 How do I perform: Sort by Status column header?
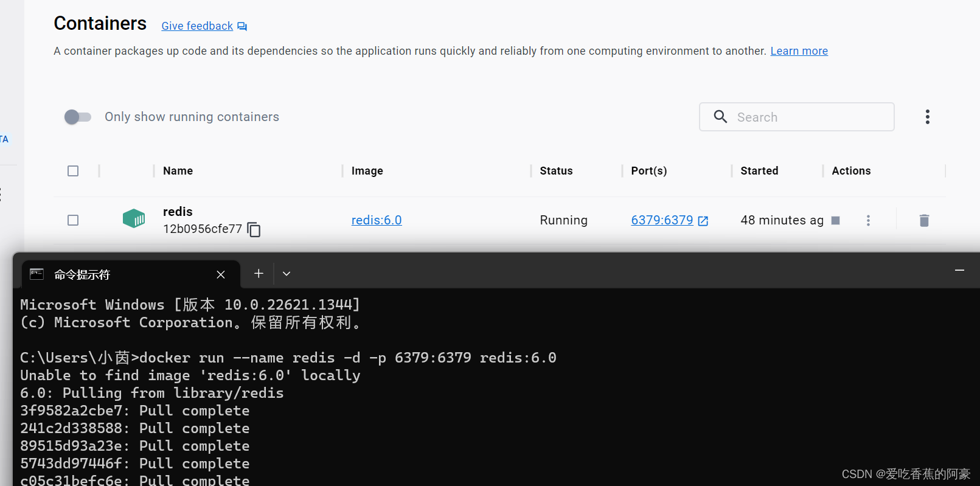[556, 171]
